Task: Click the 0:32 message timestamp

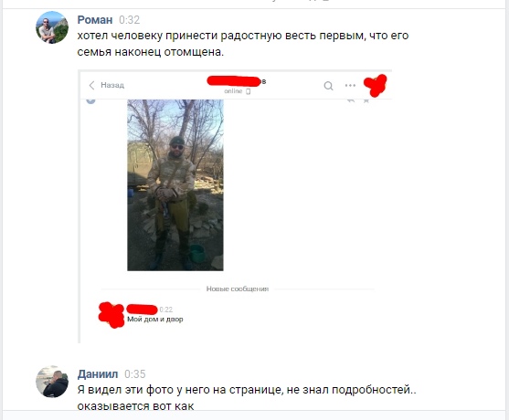Action: (129, 20)
